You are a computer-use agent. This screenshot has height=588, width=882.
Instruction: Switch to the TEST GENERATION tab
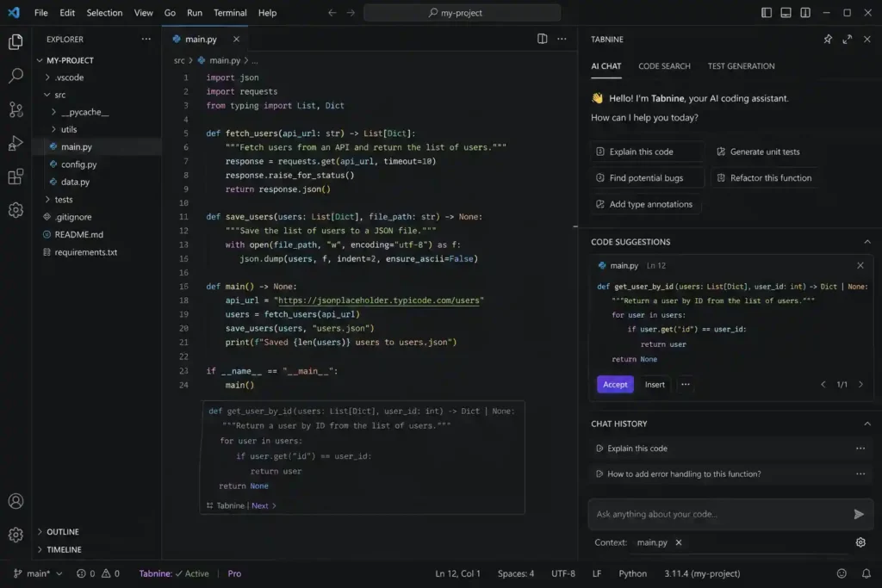[741, 66]
